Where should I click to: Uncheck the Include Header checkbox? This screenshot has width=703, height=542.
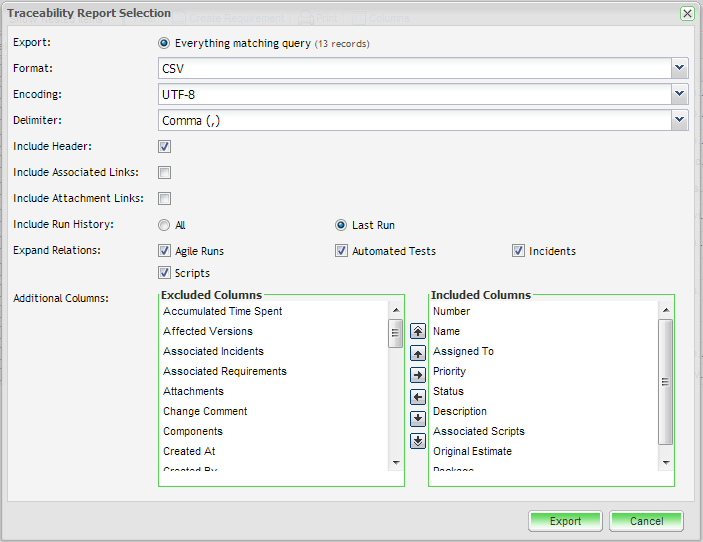[165, 147]
